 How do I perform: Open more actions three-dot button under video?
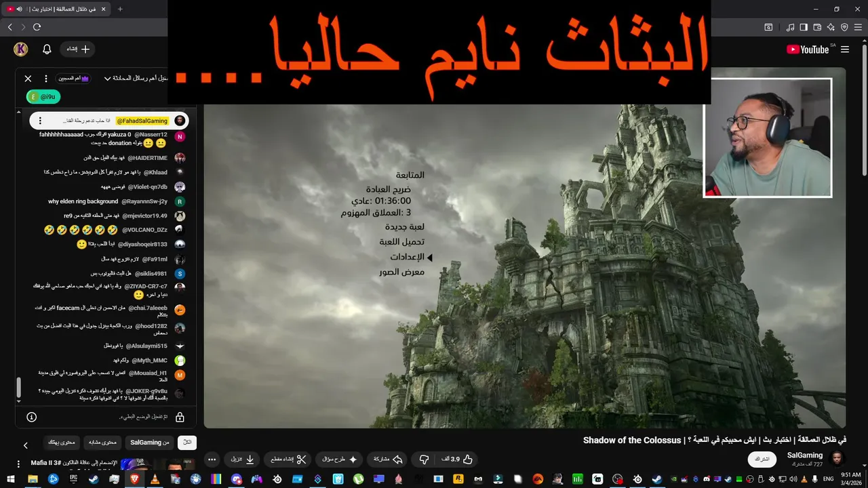(x=212, y=460)
